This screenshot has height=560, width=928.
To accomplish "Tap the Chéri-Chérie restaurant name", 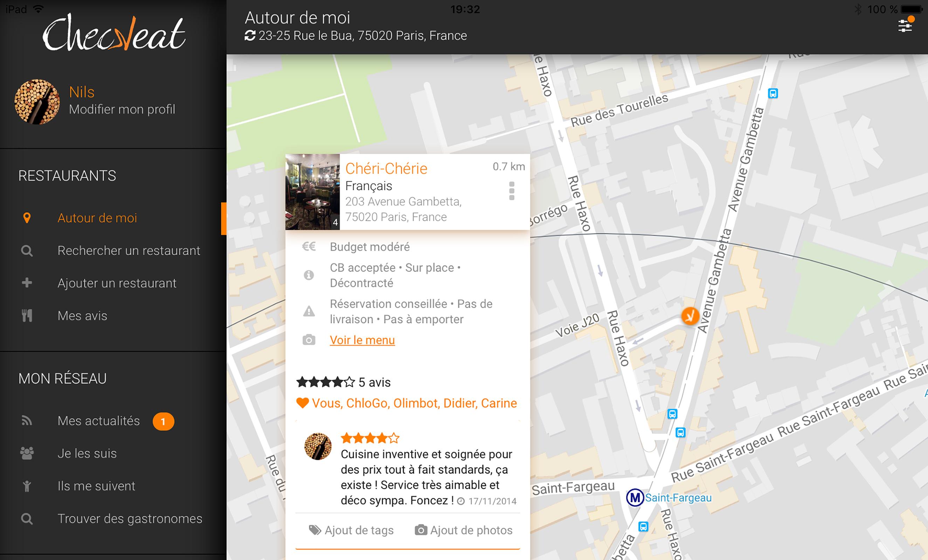I will click(x=386, y=169).
